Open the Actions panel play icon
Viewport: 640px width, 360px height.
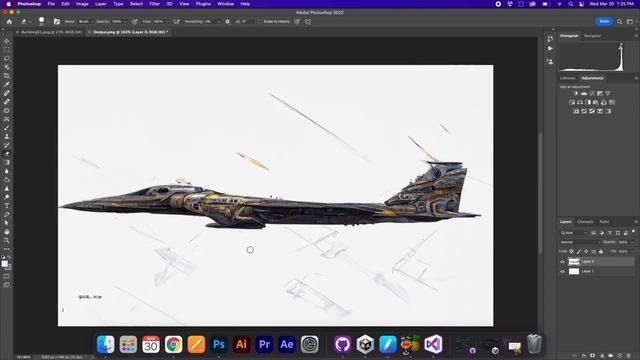coord(550,49)
